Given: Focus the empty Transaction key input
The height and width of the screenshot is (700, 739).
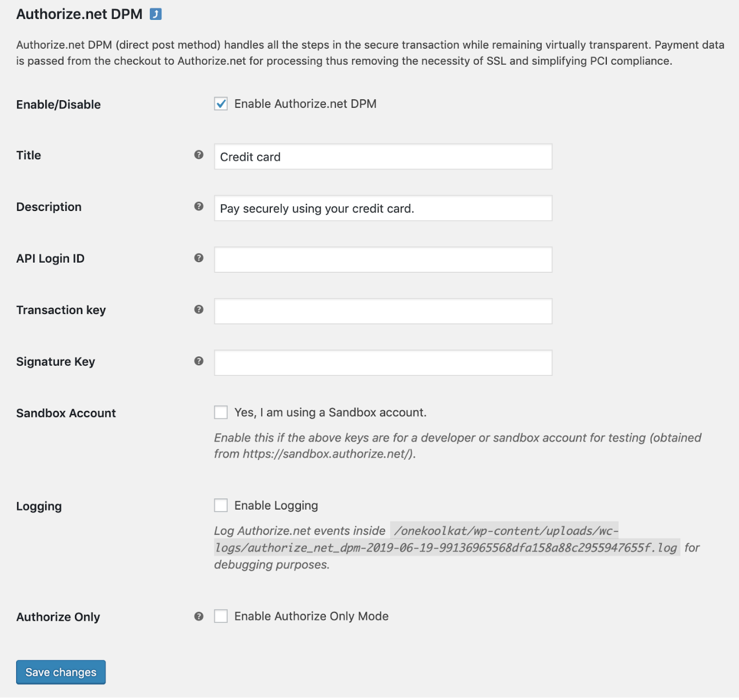Looking at the screenshot, I should (383, 311).
